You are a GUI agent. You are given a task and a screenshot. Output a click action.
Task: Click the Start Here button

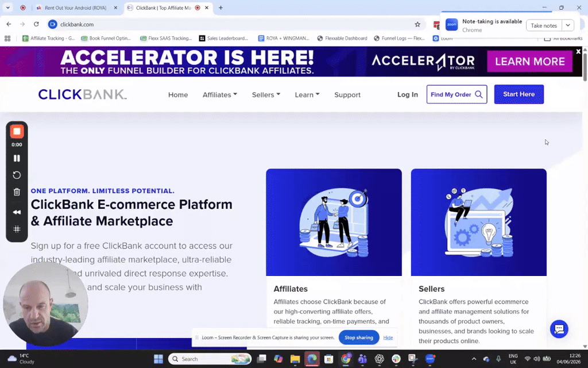[x=519, y=94]
